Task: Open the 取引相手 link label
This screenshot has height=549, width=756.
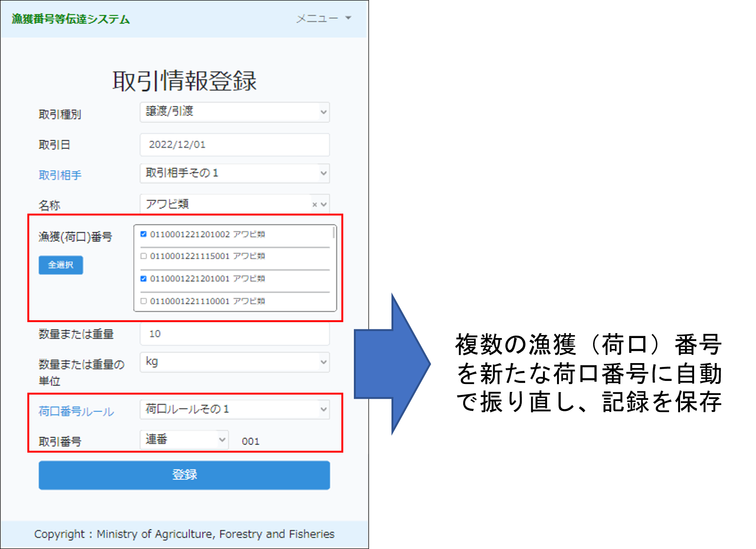Action: point(60,175)
